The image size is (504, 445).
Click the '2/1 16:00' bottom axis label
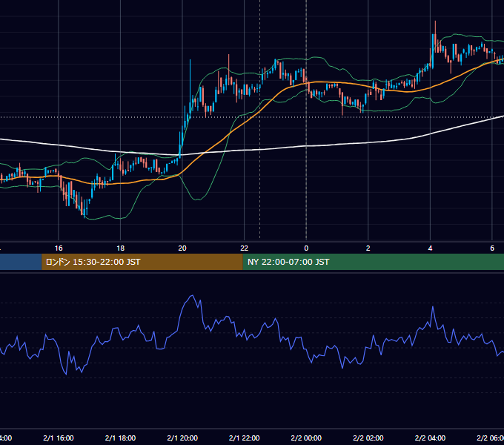coord(59,438)
